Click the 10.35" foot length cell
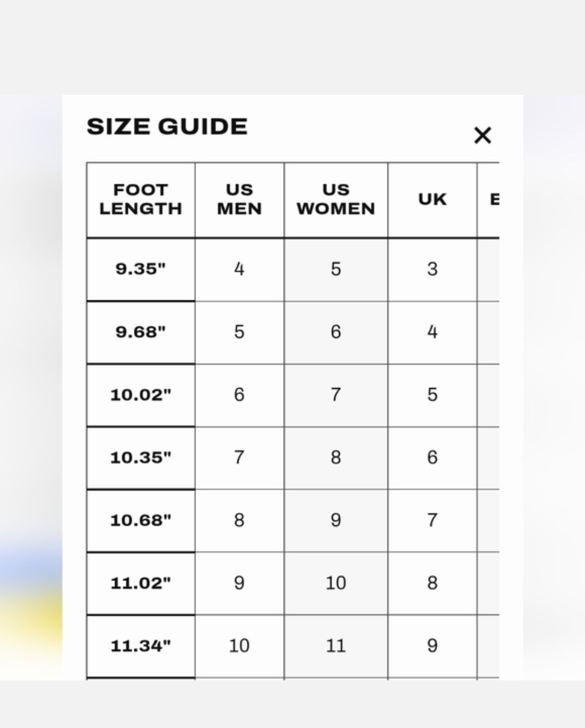This screenshot has height=728, width=585. pos(141,458)
